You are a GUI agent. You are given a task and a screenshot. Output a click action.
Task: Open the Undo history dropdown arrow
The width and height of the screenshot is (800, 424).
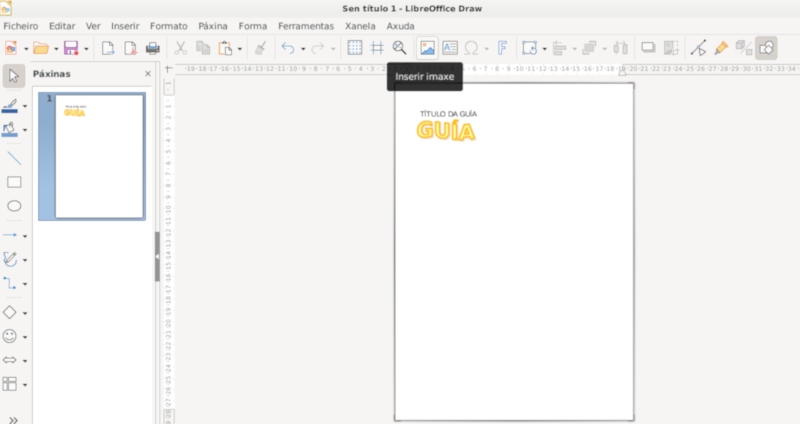point(303,48)
